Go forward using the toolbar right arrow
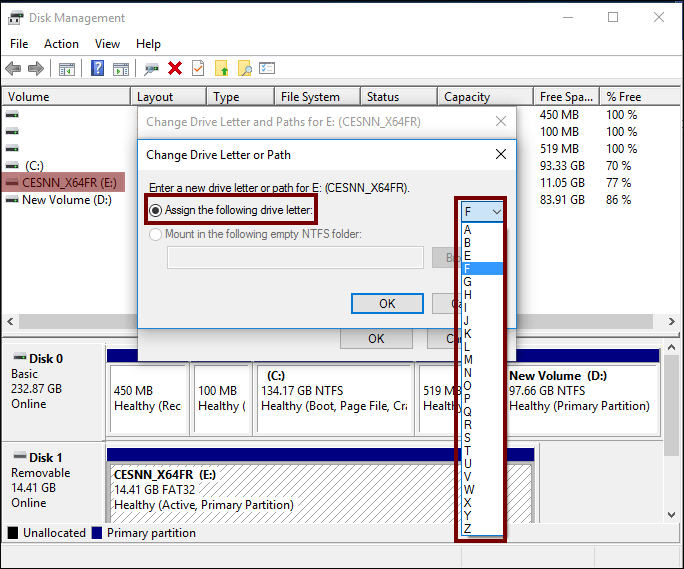This screenshot has width=684, height=569. click(36, 69)
